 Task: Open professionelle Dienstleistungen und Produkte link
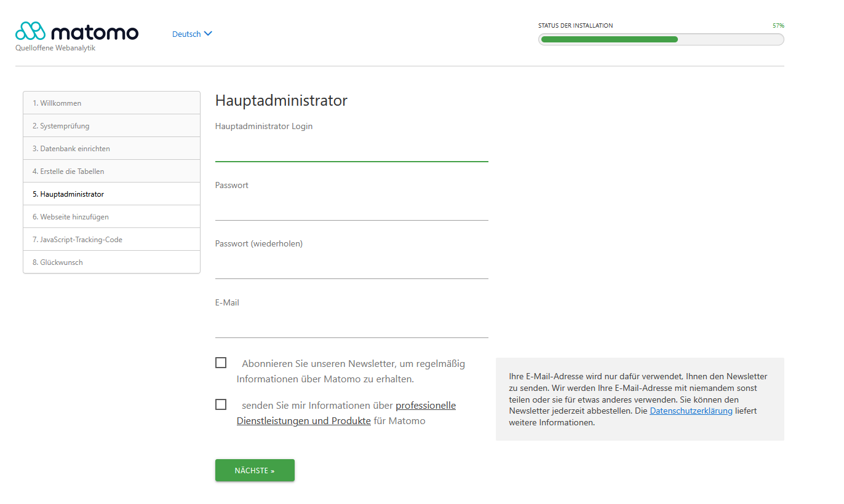click(x=346, y=413)
